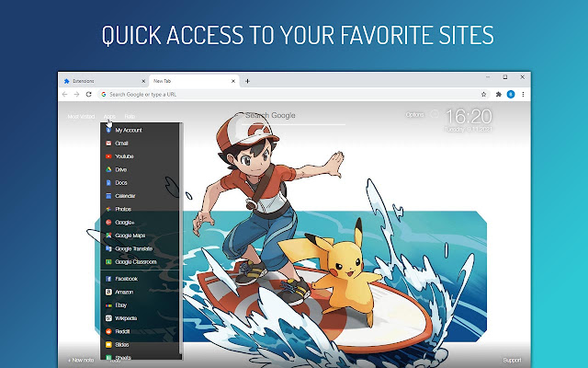Open Drive in the apps menu
The image size is (588, 368).
117,169
